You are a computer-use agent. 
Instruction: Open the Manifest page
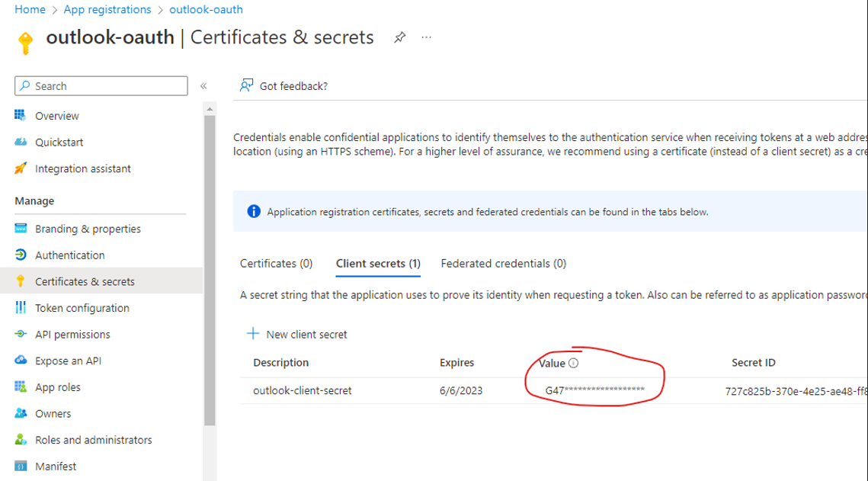pos(56,467)
